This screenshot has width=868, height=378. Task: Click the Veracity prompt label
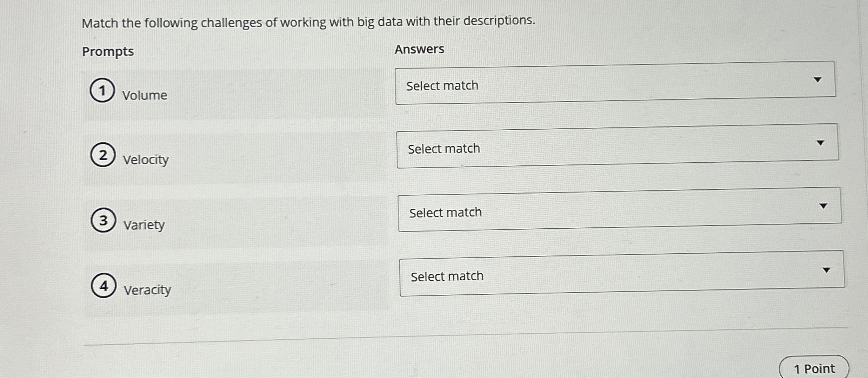pyautogui.click(x=148, y=289)
